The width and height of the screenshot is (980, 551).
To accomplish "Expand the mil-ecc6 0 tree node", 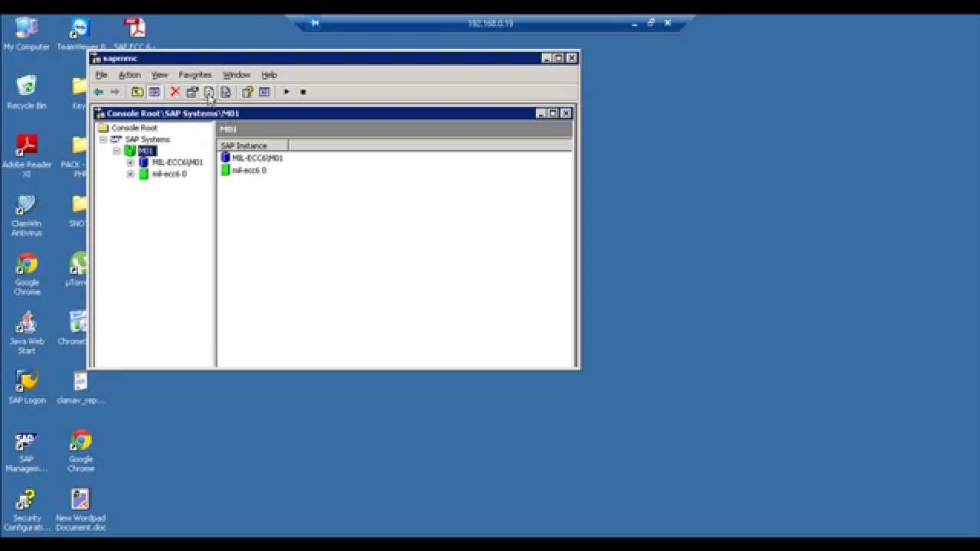I will click(130, 174).
